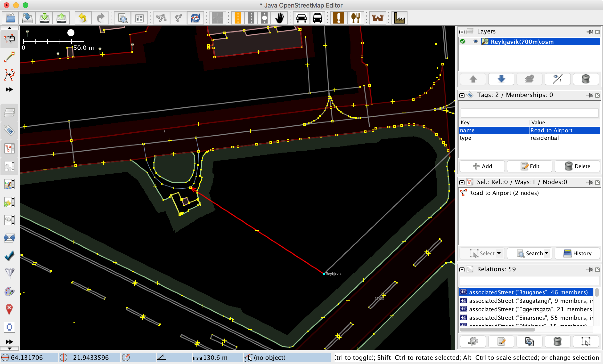Click the Open location arrow-on-drive icon
This screenshot has height=364, width=603.
[27, 18]
